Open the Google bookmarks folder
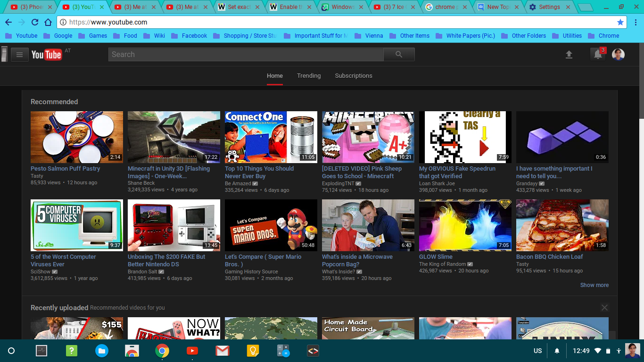 tap(58, 36)
